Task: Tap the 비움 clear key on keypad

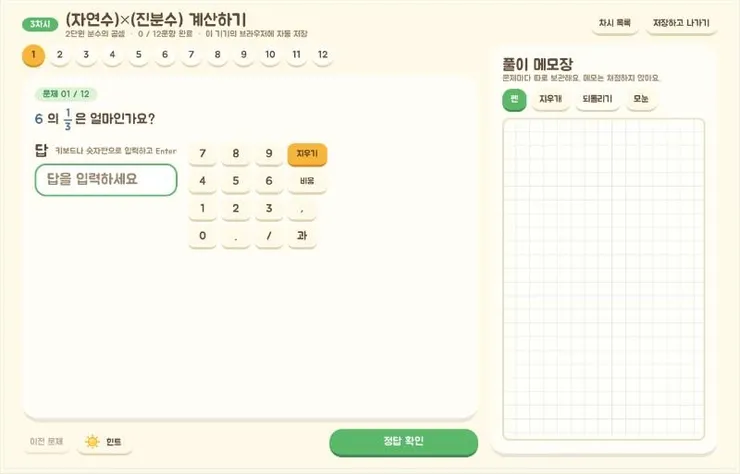Action: tap(307, 181)
